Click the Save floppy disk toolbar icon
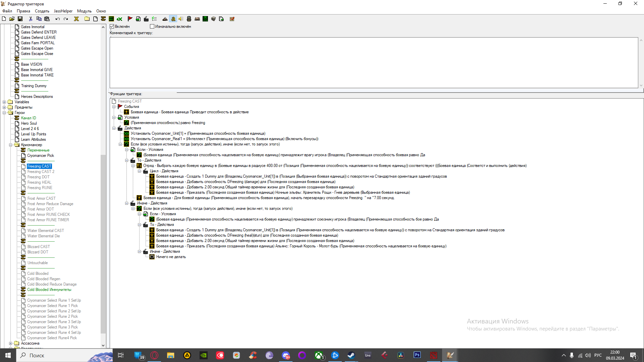This screenshot has height=362, width=644. pyautogui.click(x=20, y=19)
